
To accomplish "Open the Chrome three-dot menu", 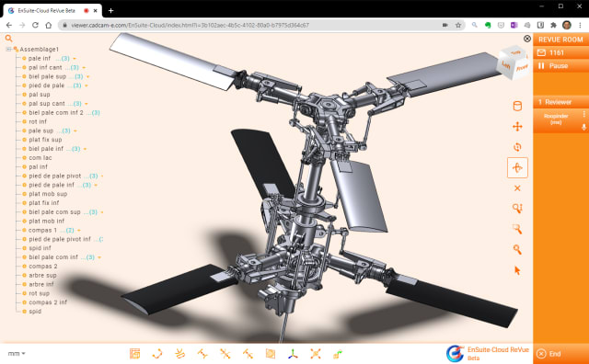I will [580, 25].
